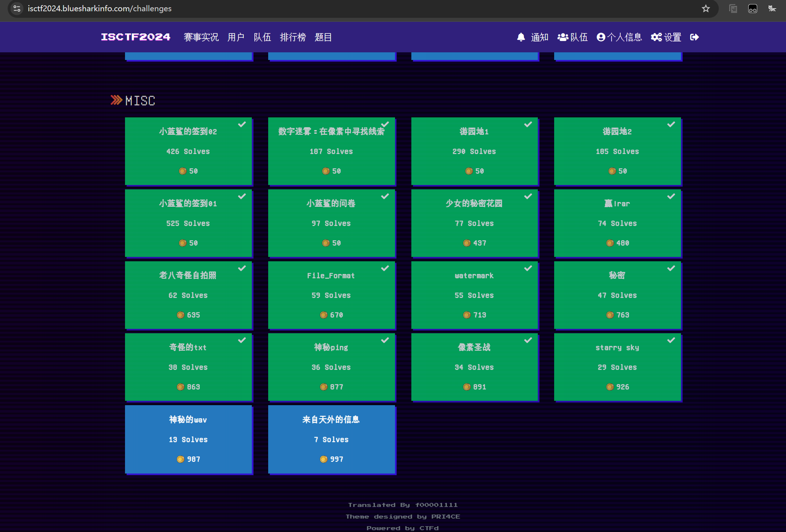Click solved checkmark on starry sky
The image size is (786, 532).
coord(671,340)
